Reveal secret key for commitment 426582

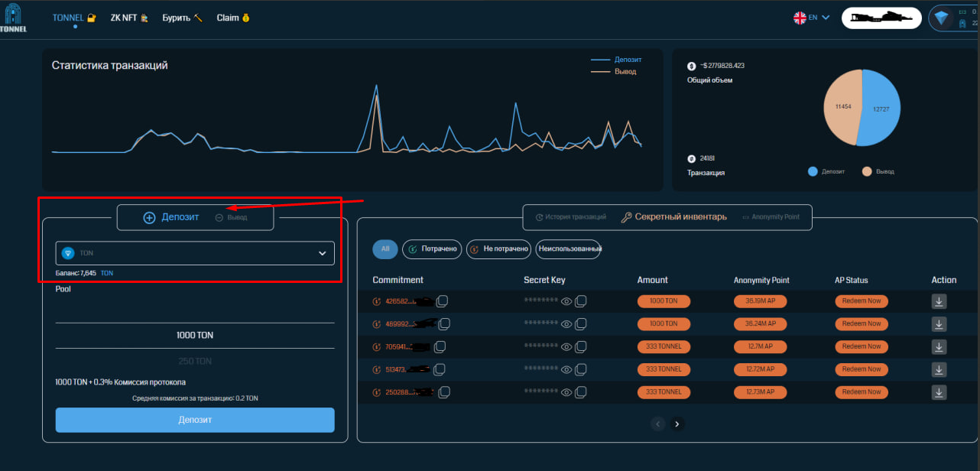[x=566, y=301]
